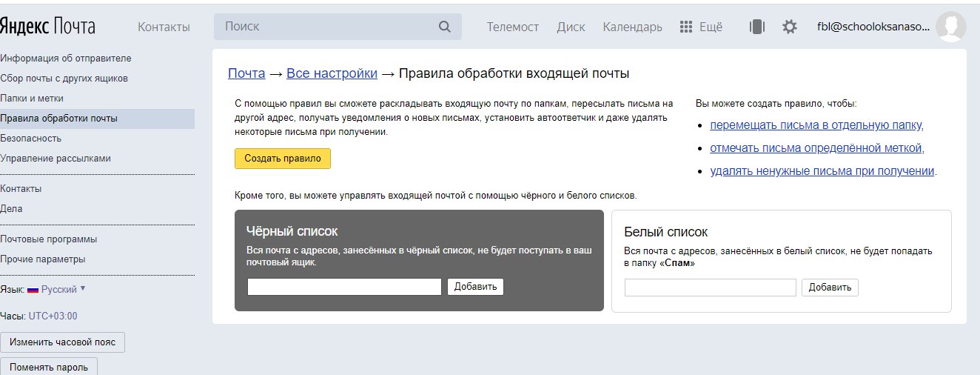Click Изменить часовой пояс button
This screenshot has width=980, height=375.
point(63,342)
